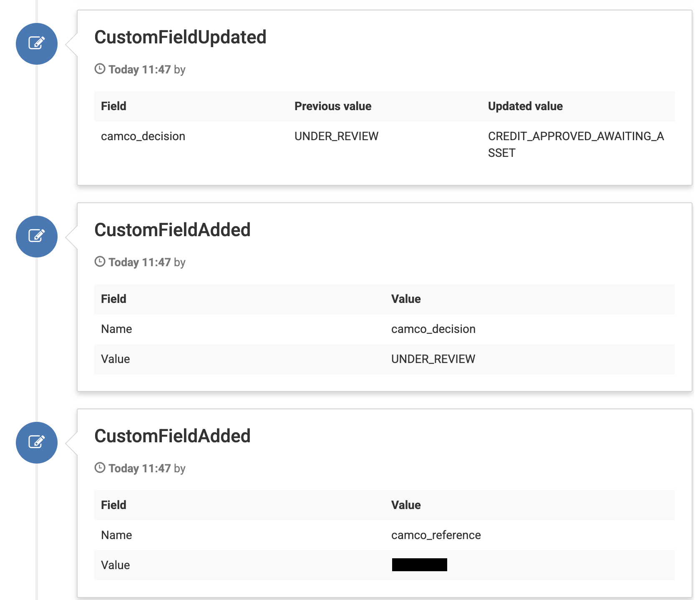The width and height of the screenshot is (700, 600).
Task: Click the edit icon beside the first CustomFieldAdded event
Action: [x=36, y=236]
